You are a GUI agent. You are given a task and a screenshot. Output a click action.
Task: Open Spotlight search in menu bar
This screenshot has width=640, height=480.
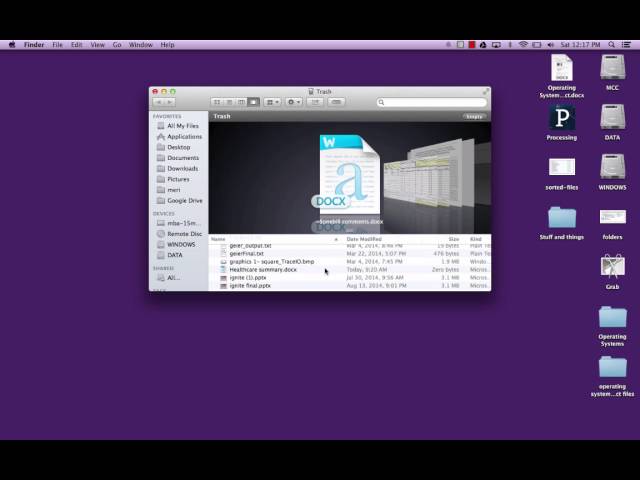[x=611, y=45]
